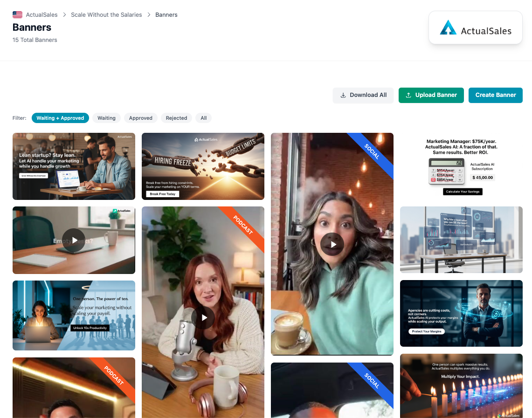This screenshot has height=418, width=532.
Task: Play the empty desk video banner
Action: pos(74,240)
